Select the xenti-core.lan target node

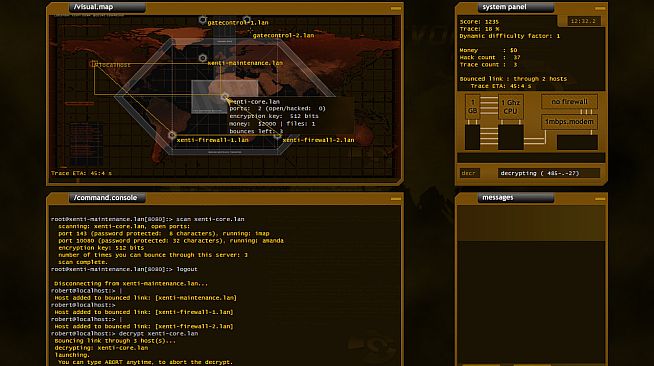[x=225, y=97]
